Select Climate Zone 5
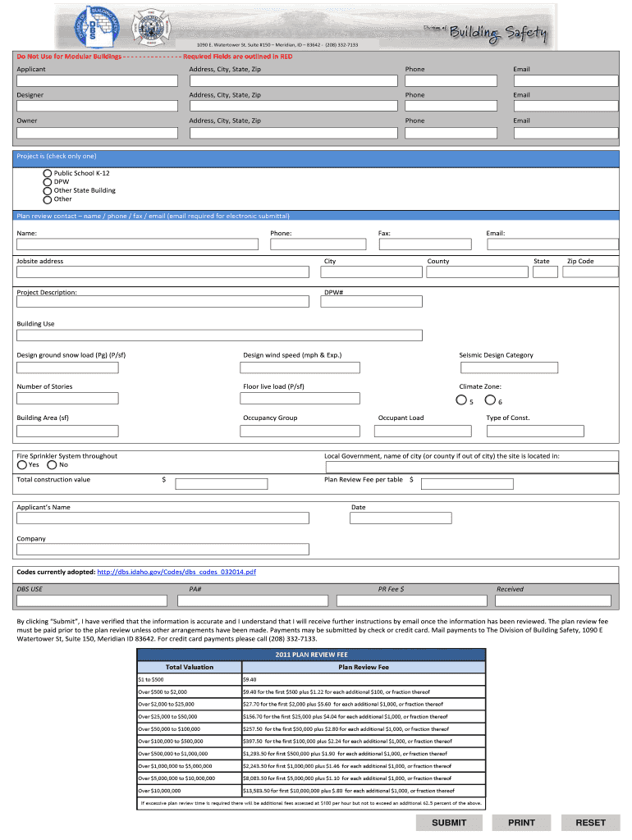Screen dimensions: 632x840 [461, 400]
